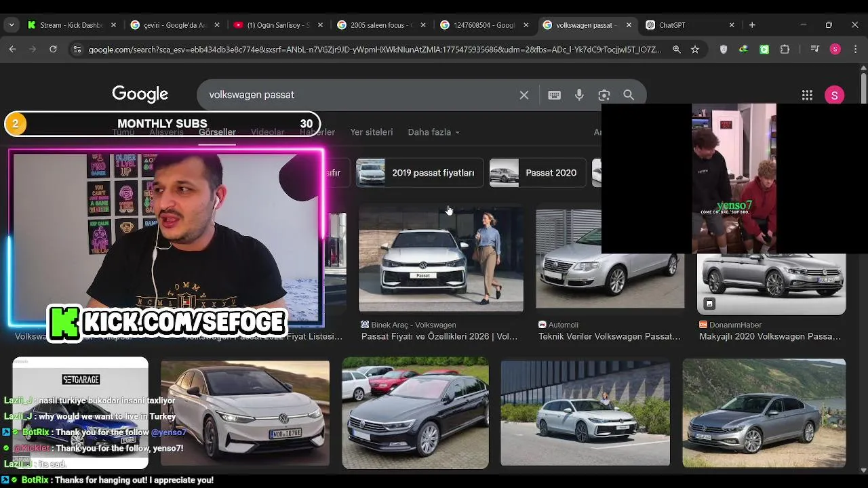Submit search with magnifier icon
868x488 pixels.
(629, 95)
